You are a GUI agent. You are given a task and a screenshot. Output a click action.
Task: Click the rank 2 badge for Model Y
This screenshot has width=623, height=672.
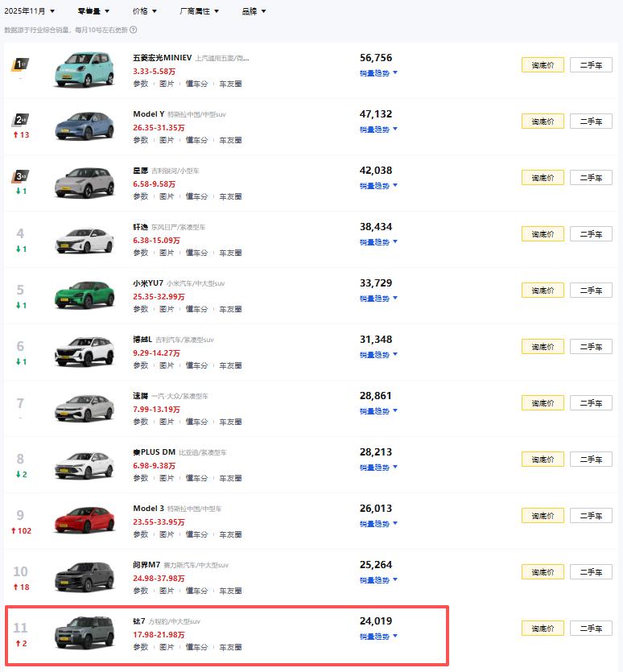point(20,121)
